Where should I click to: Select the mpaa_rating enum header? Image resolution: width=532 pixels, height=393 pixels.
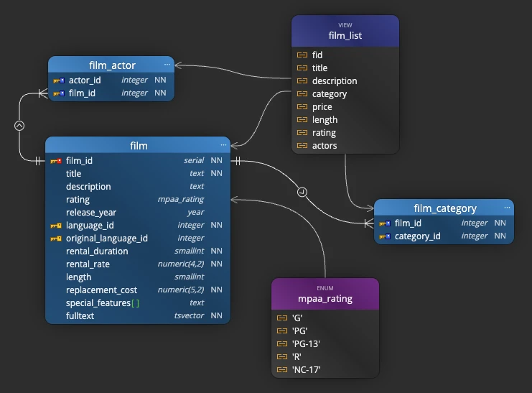point(325,294)
